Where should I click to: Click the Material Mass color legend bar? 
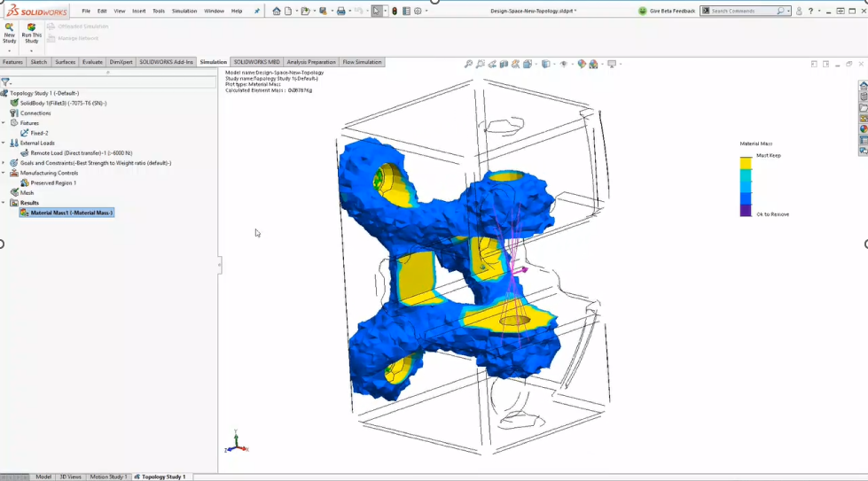[x=746, y=187]
